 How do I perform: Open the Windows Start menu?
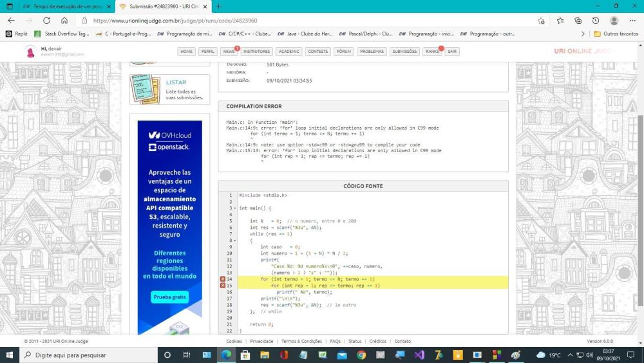(x=10, y=355)
